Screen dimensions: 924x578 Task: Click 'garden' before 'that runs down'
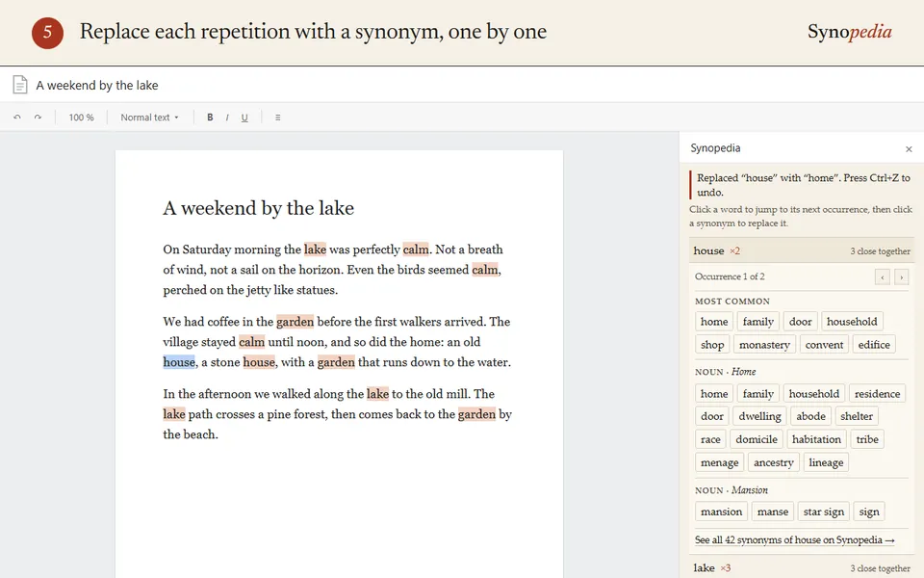point(336,362)
